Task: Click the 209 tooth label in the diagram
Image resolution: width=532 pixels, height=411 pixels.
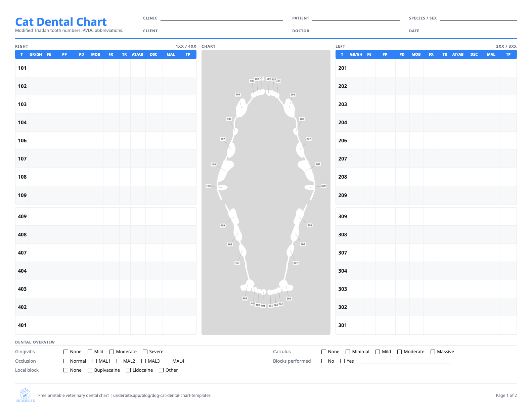Action: tap(323, 186)
